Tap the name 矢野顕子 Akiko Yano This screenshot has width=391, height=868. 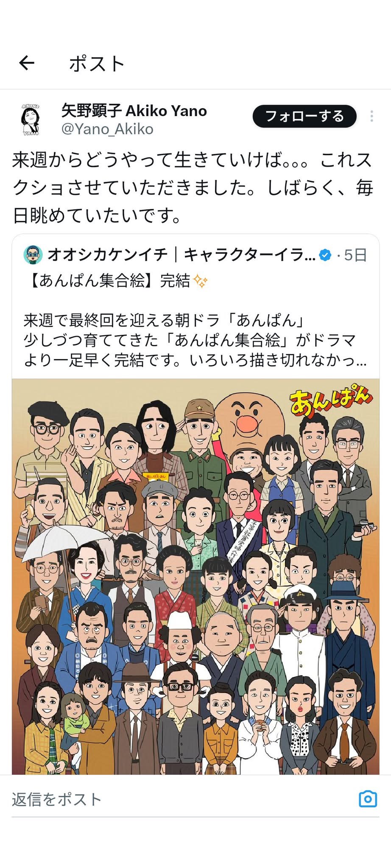click(134, 111)
